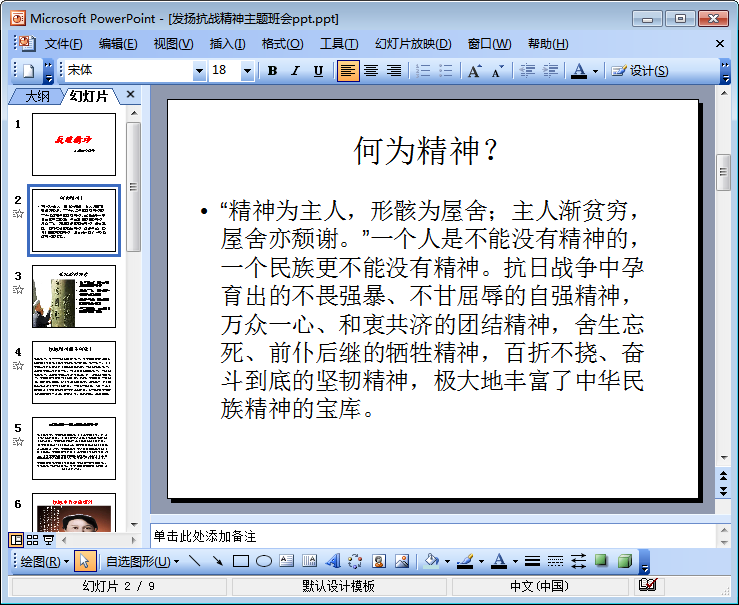This screenshot has height=605, width=739.
Task: Open the 工具(T) menu
Action: click(339, 44)
